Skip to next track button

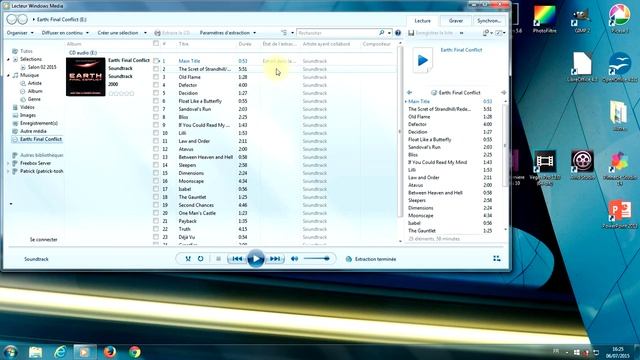pos(275,259)
